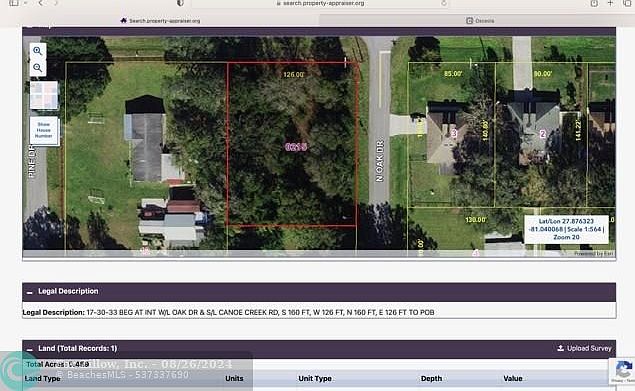
Task: Open the Safari sidebar panel
Action: click(14, 3)
